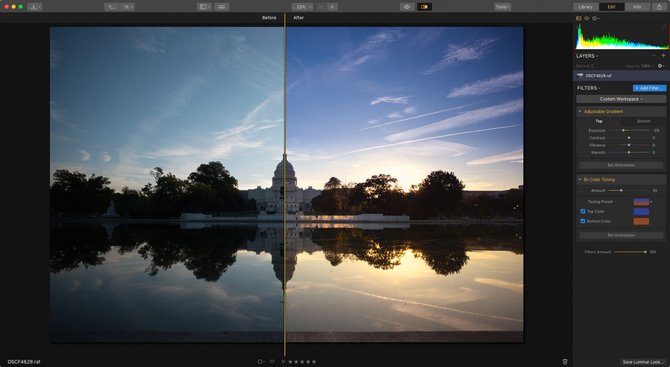Click Save Luminar Look button
Viewport: 670px width, 367px height.
643,362
